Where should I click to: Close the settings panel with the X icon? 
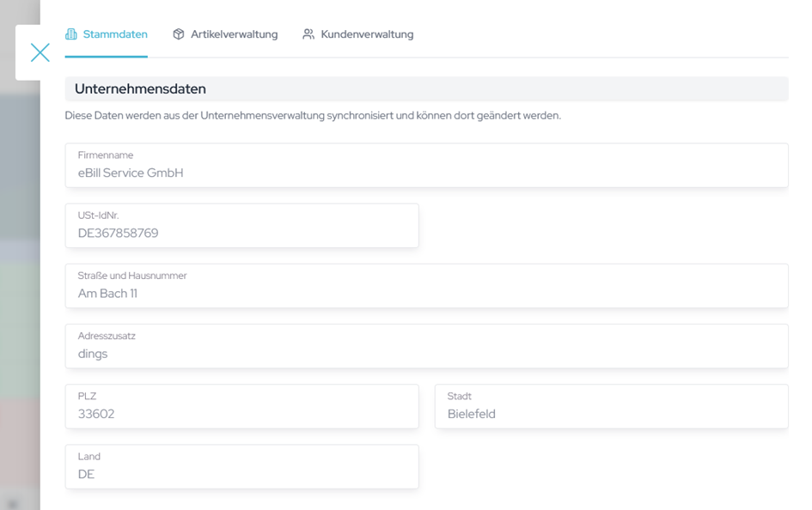pyautogui.click(x=40, y=52)
